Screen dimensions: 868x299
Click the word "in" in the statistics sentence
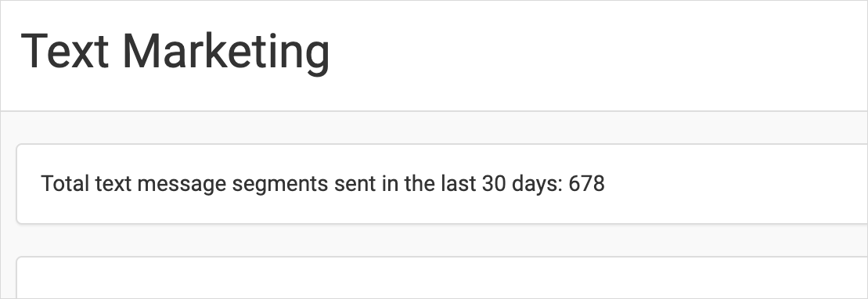click(391, 184)
